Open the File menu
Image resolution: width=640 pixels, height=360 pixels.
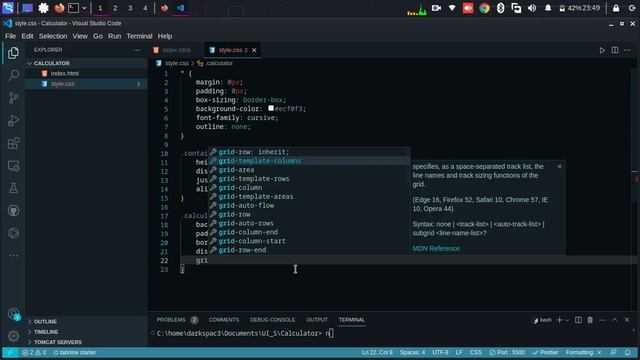[10, 36]
